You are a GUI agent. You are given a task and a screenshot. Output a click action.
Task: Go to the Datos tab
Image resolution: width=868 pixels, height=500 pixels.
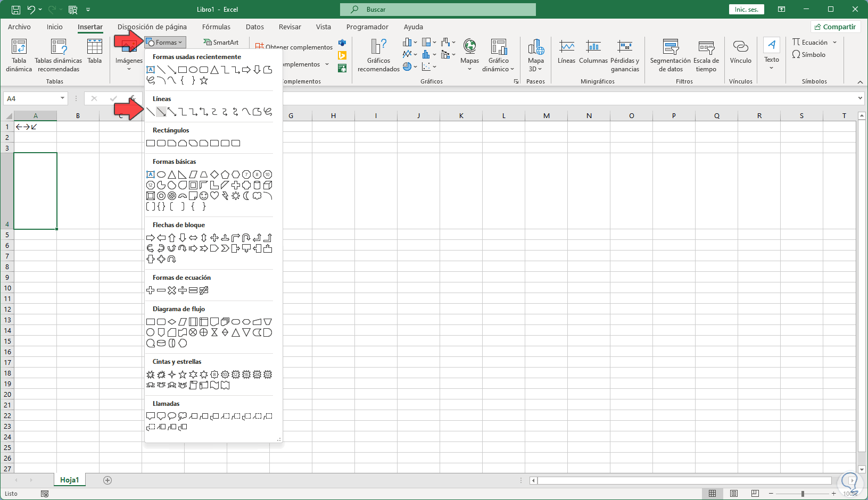tap(255, 27)
